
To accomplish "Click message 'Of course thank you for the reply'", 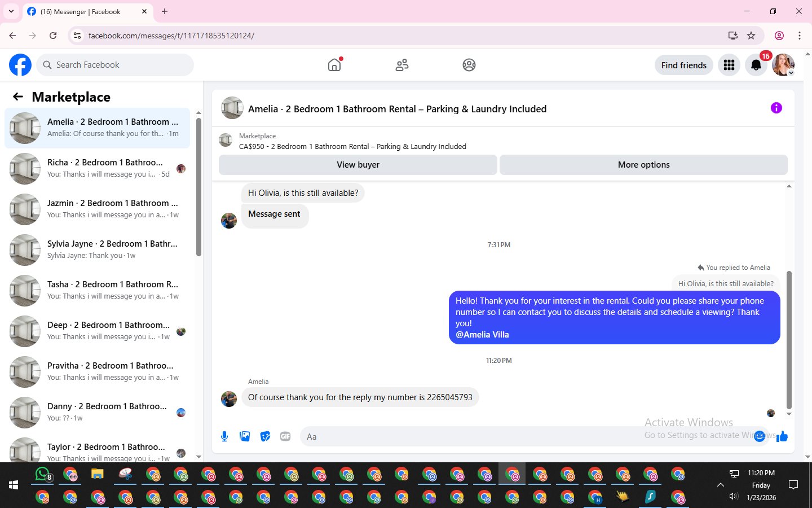I will pyautogui.click(x=360, y=397).
